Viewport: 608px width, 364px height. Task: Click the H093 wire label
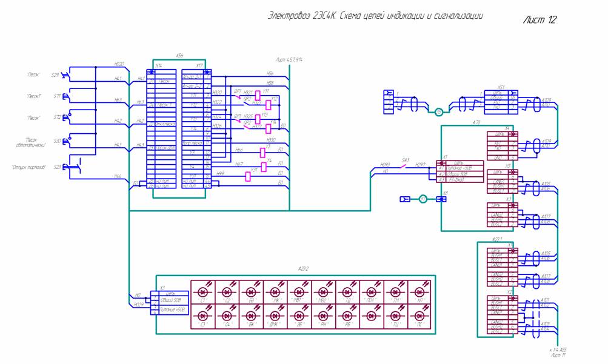384,165
